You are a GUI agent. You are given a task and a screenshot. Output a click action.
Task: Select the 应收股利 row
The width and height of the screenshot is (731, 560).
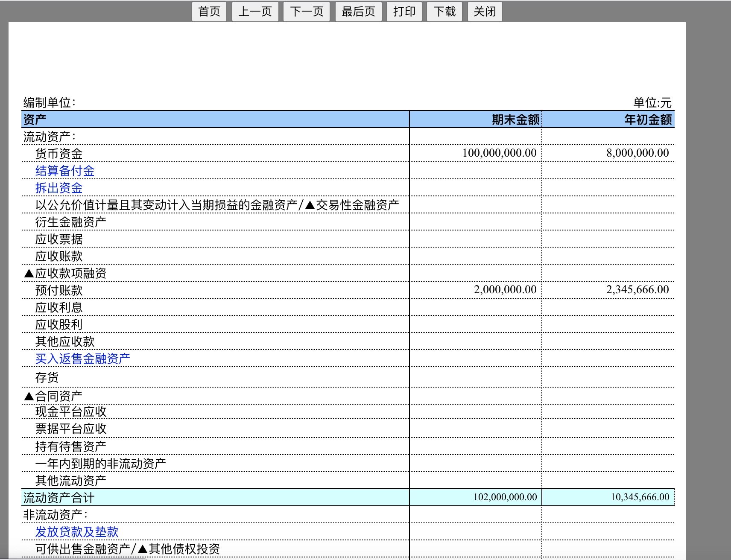[x=348, y=324]
